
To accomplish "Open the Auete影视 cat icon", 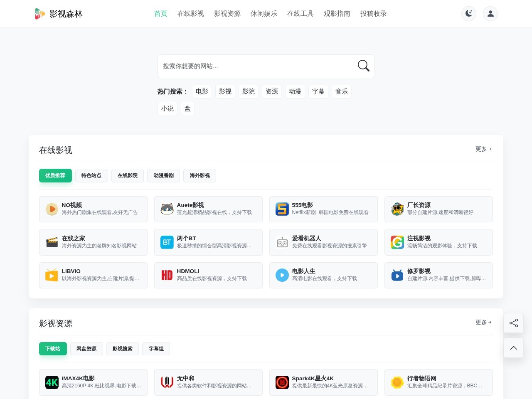I will (167, 209).
